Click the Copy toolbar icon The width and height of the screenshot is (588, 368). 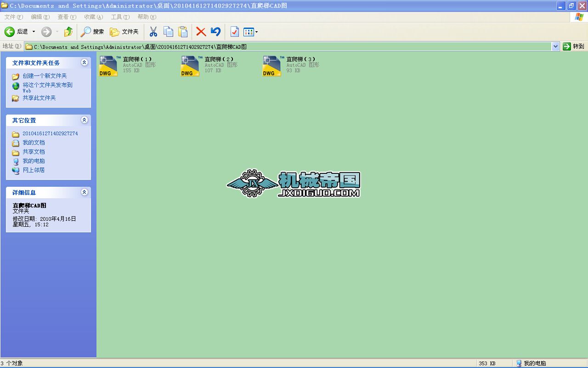168,31
